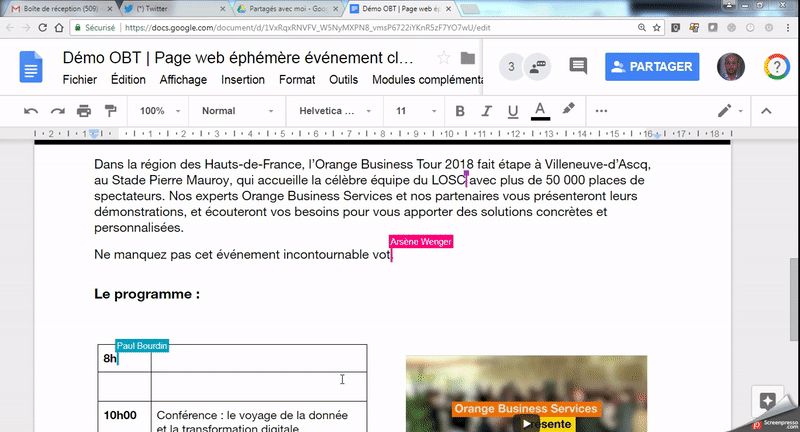Click the document title text
This screenshot has height=432, width=800.
(x=238, y=58)
